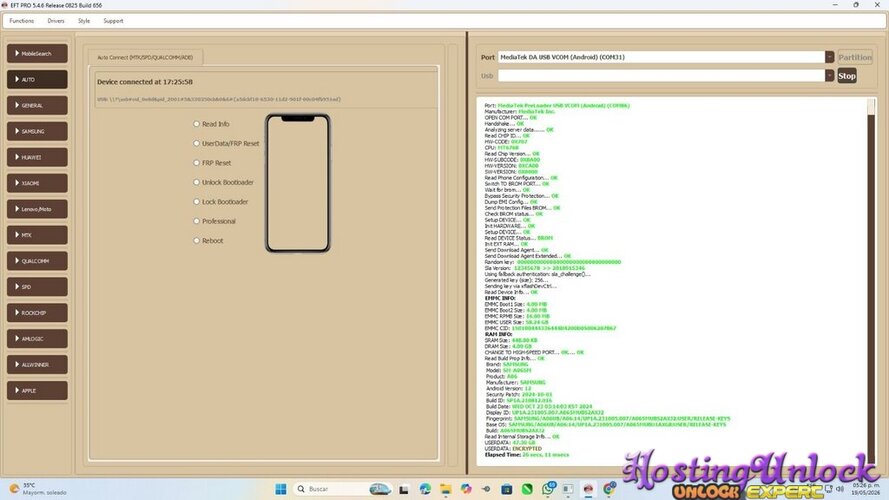Expand the HUAWEI sidebar category
Screen dimensions: 889x500
37,157
